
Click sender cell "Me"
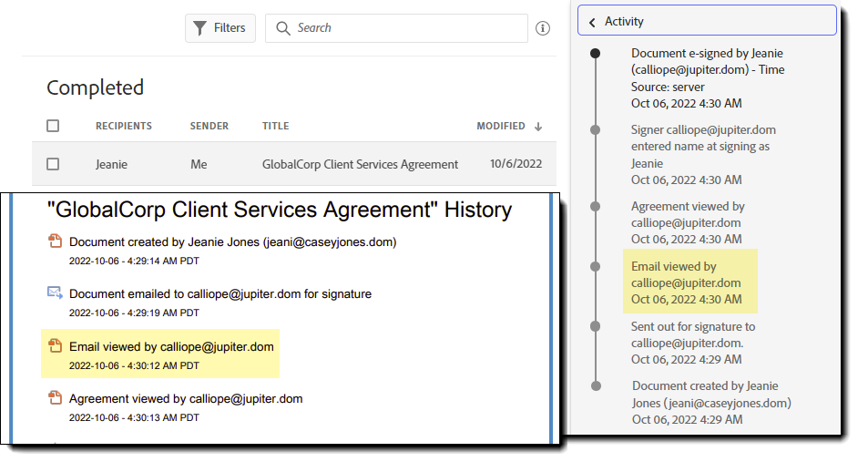coord(199,165)
